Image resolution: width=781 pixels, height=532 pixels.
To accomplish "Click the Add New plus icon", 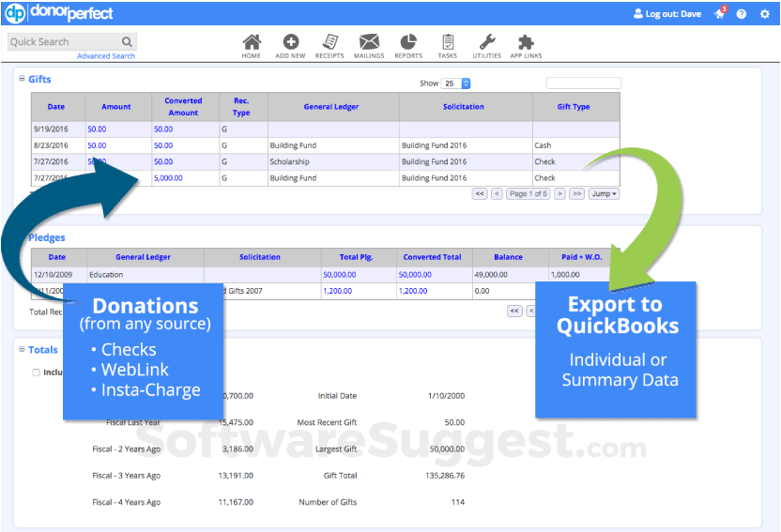I will [291, 42].
